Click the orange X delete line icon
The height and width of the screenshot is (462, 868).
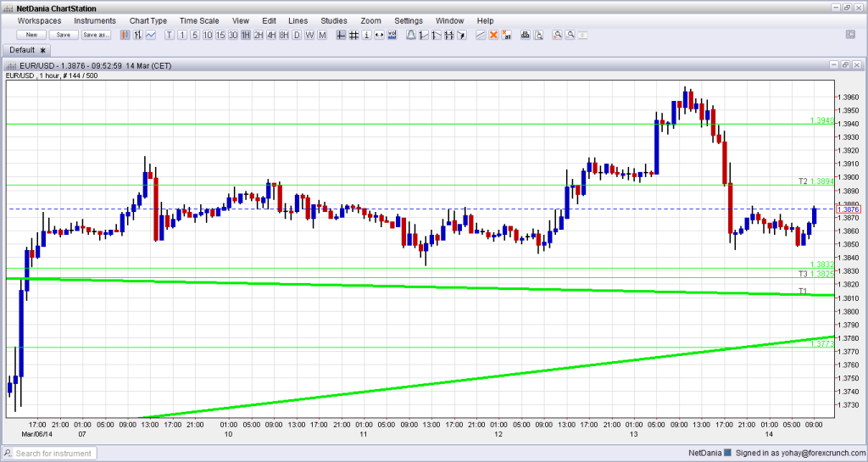tap(493, 35)
